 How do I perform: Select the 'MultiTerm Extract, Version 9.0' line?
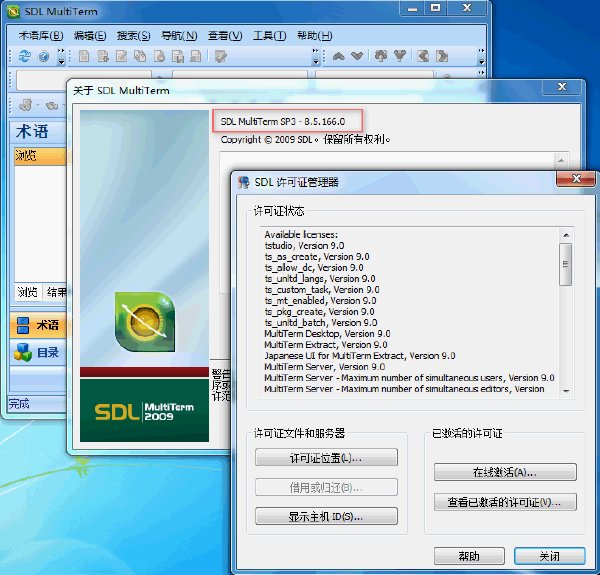pos(326,345)
